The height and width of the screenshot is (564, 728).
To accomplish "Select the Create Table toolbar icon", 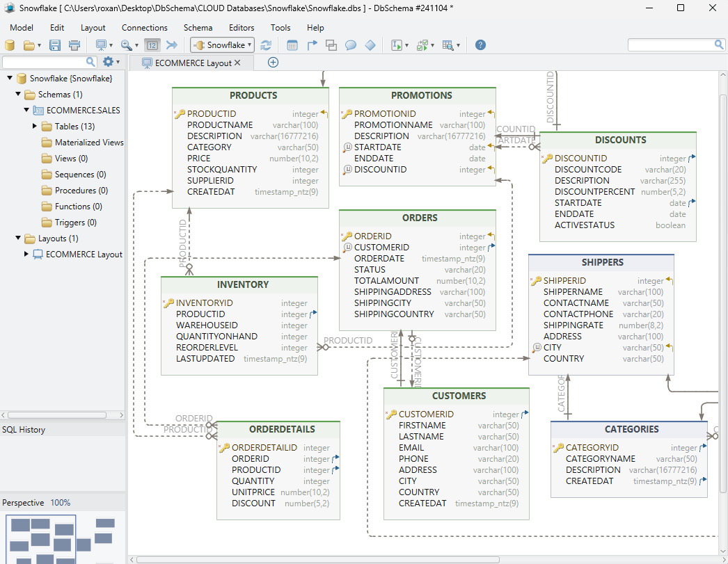I will pos(292,45).
